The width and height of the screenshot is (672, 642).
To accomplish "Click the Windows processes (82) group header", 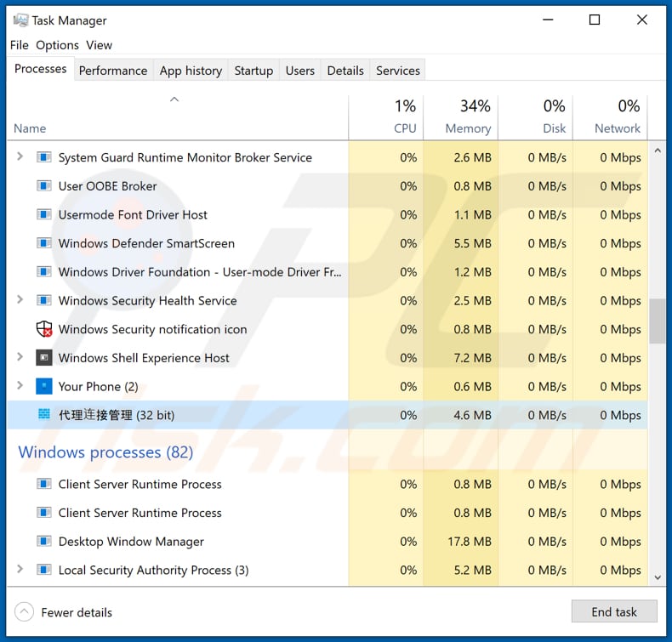I will click(105, 452).
